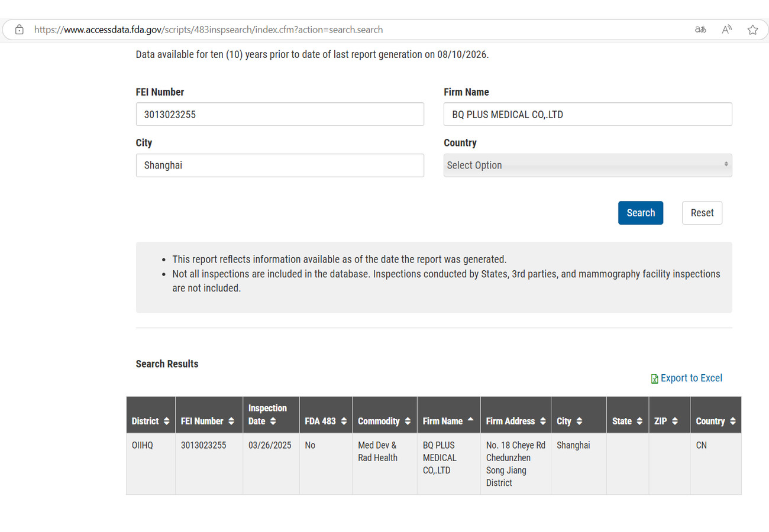This screenshot has width=769, height=532.
Task: Select the 03/26/2025 inspection date cell
Action: tap(271, 464)
